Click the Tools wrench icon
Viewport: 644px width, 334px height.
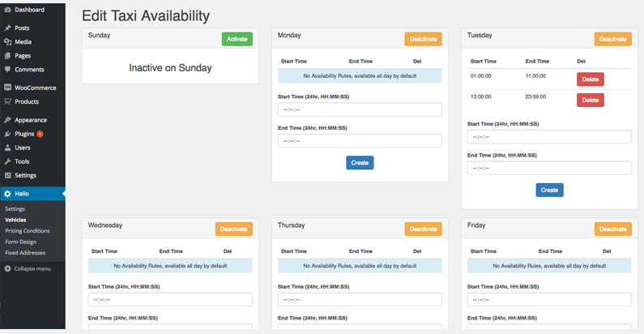click(7, 161)
